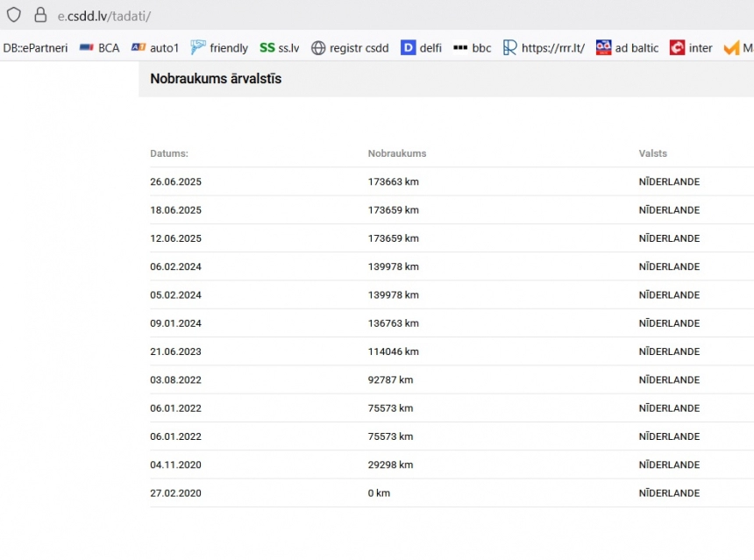Click the e.csdd.lv/tadati/ address bar

pos(104,16)
